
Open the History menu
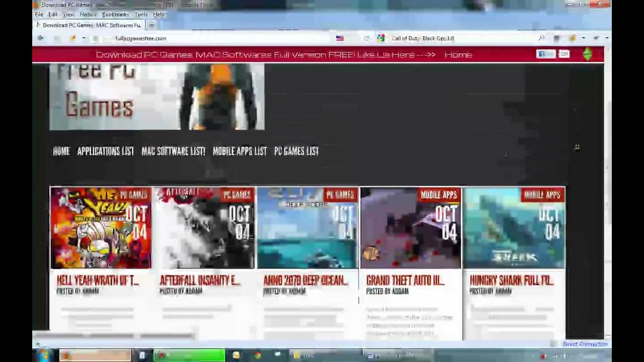pyautogui.click(x=88, y=15)
